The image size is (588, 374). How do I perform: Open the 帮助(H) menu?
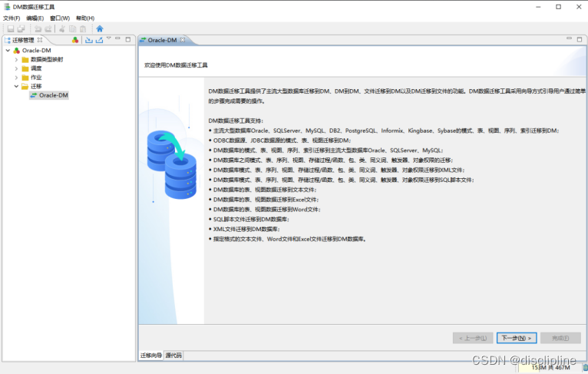(85, 18)
